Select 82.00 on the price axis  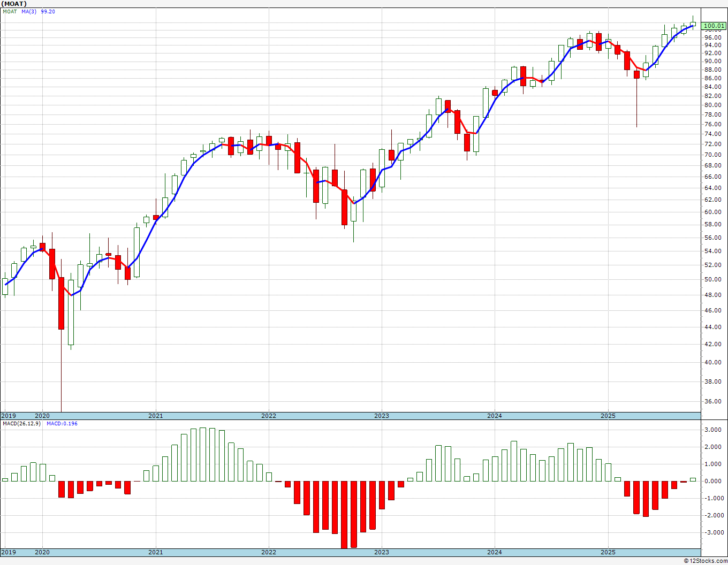[x=712, y=96]
